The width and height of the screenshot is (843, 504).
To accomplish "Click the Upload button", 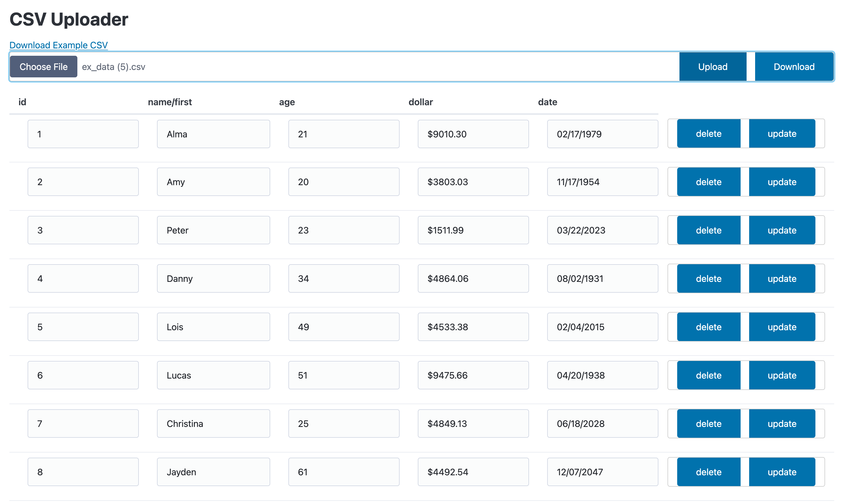I will (713, 67).
